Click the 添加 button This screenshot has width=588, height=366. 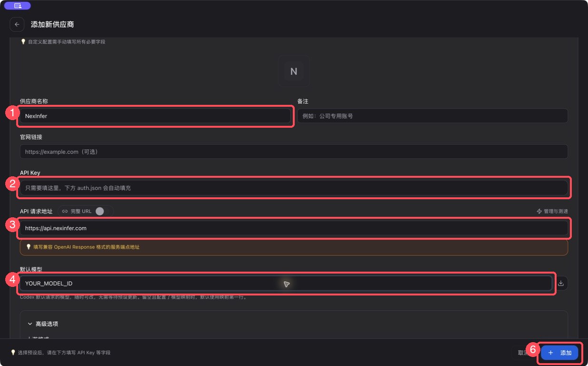pyautogui.click(x=560, y=353)
